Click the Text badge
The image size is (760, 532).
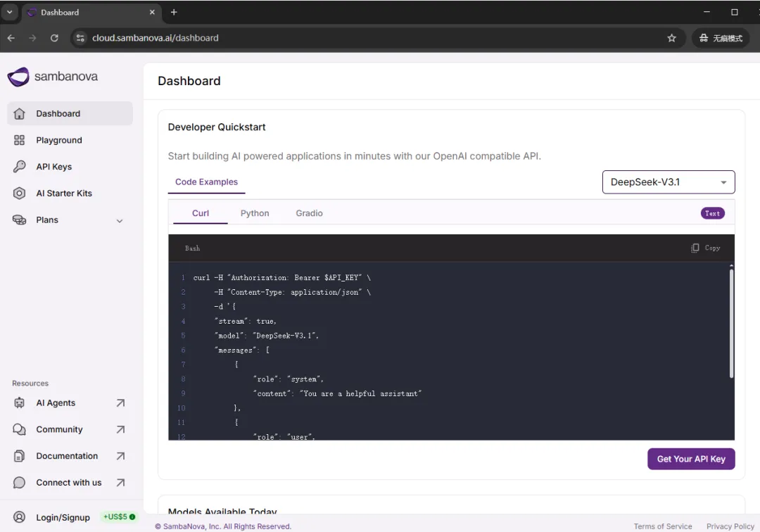pos(712,213)
